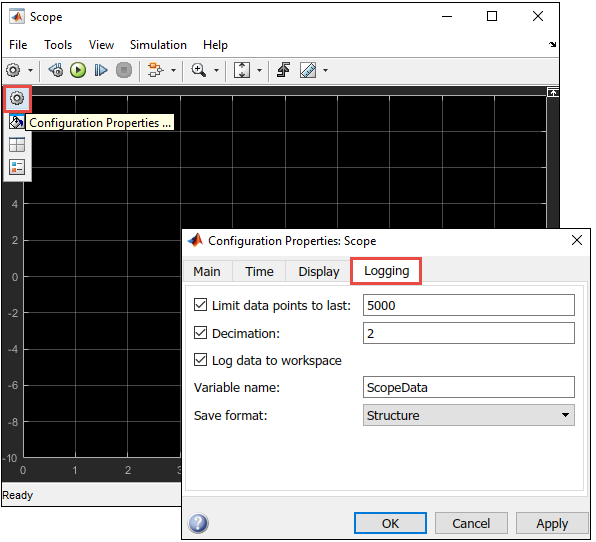
Task: Open the View menu
Action: pyautogui.click(x=101, y=45)
